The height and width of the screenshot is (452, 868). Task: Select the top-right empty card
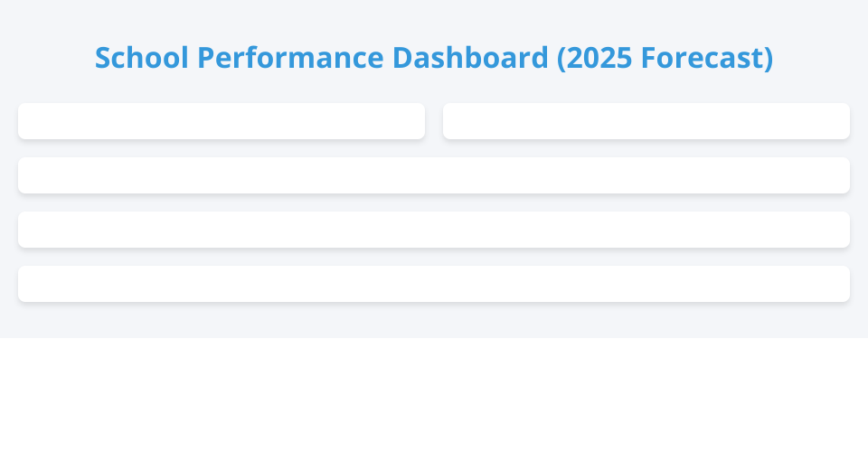click(646, 121)
